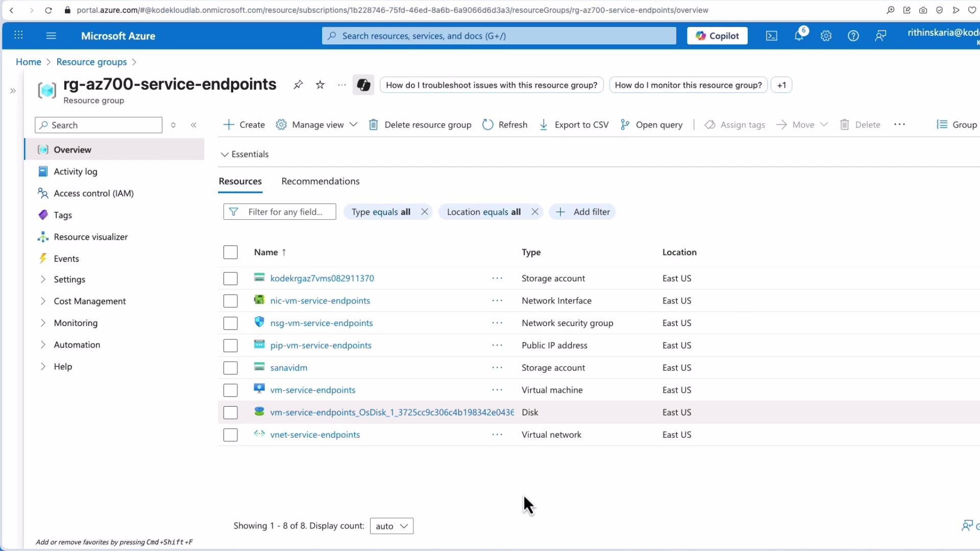Open row menu for nic-vm-service-endpoints

tap(497, 300)
